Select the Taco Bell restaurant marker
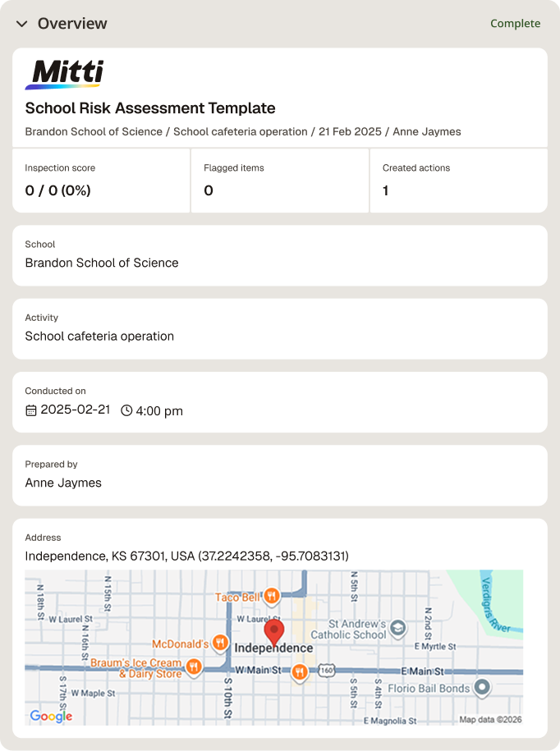This screenshot has width=560, height=751. [x=272, y=596]
